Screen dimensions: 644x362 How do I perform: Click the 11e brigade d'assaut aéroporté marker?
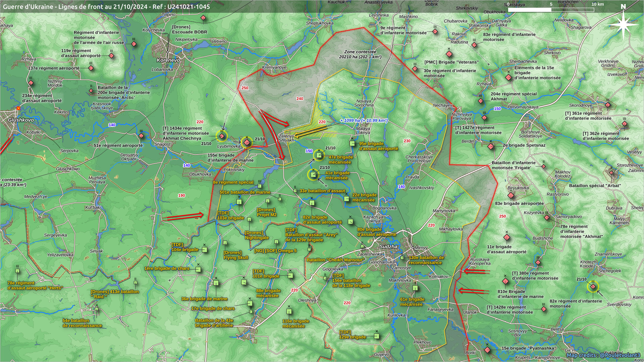(507, 238)
